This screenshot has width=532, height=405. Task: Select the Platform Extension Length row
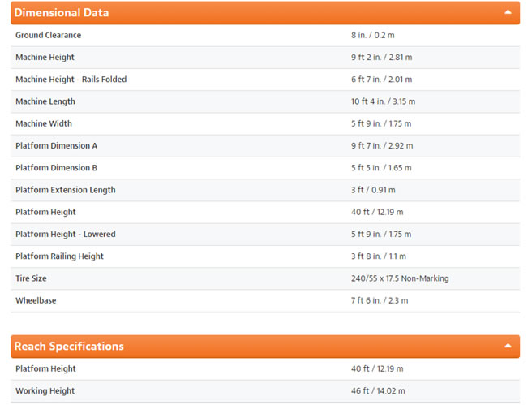point(265,190)
